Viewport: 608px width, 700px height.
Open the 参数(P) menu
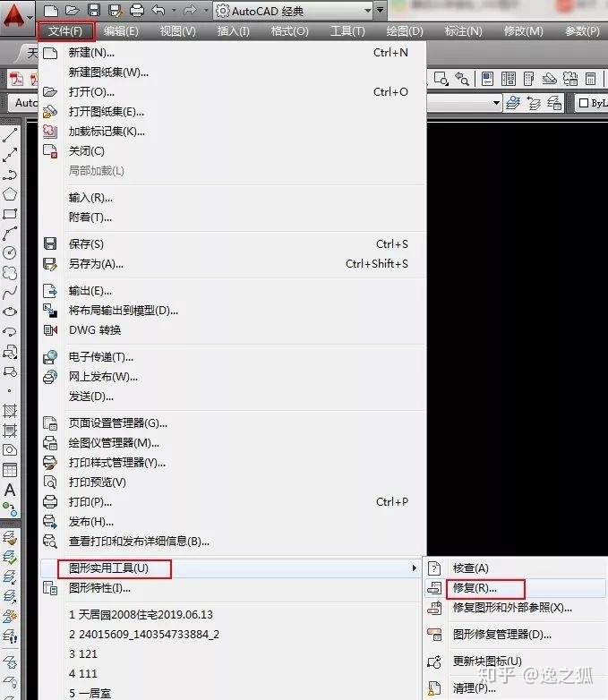pos(582,31)
